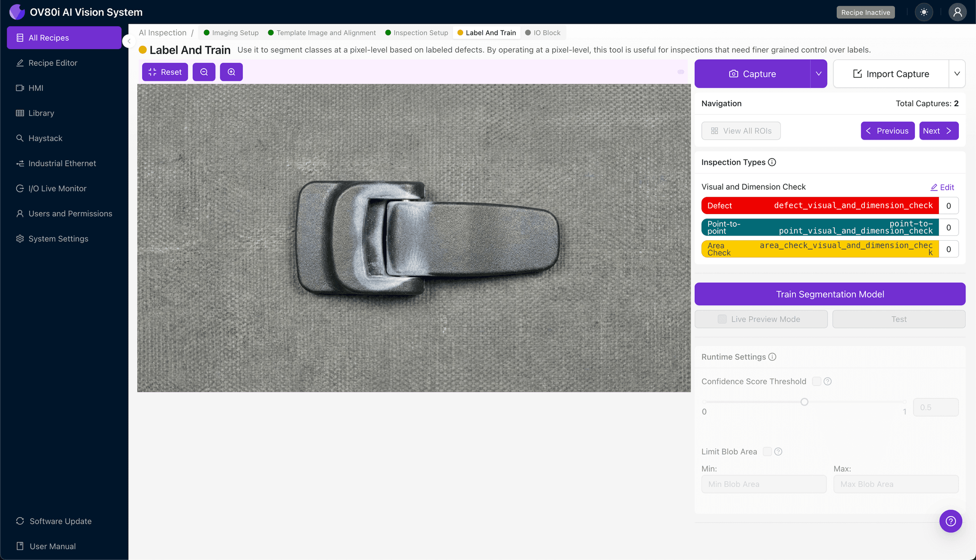Image resolution: width=976 pixels, height=560 pixels.
Task: Click the Recipe Inactive status badge
Action: tap(865, 12)
